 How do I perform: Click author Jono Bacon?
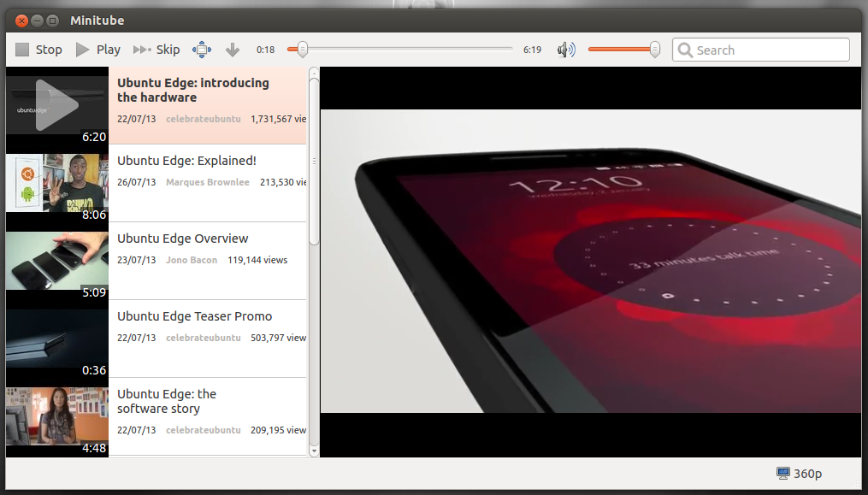[x=192, y=260]
